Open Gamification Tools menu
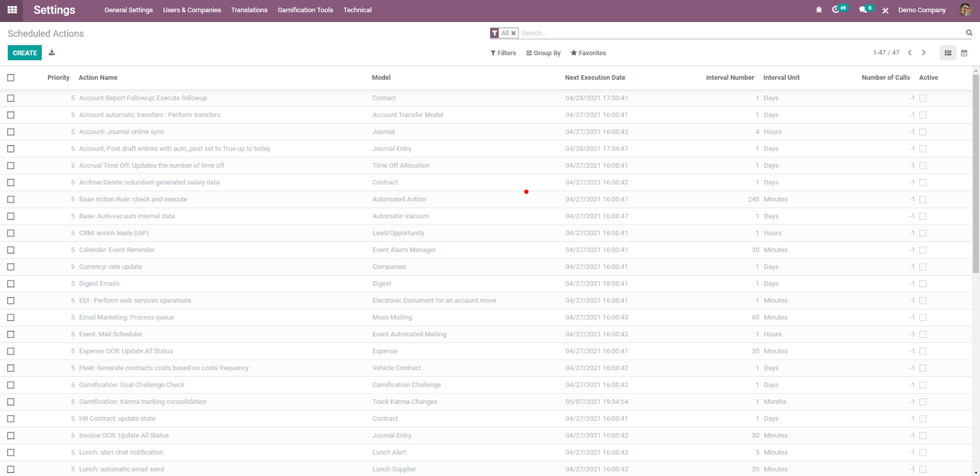This screenshot has height=476, width=980. click(x=306, y=10)
